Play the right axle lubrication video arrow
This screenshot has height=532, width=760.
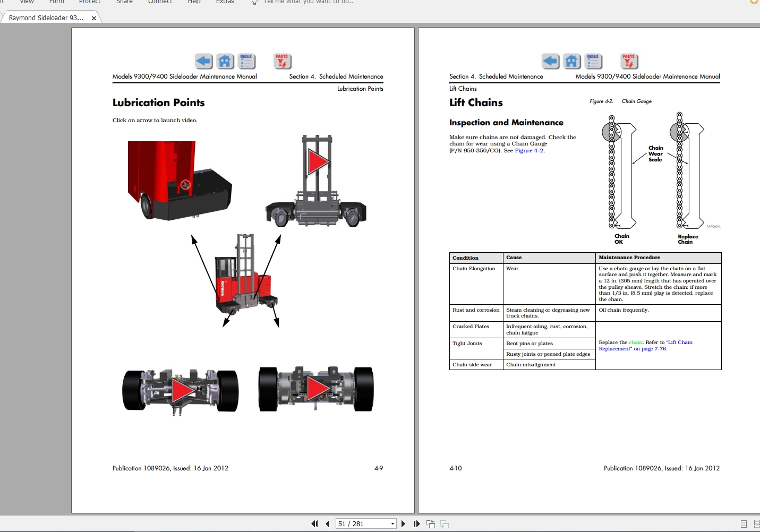click(319, 389)
